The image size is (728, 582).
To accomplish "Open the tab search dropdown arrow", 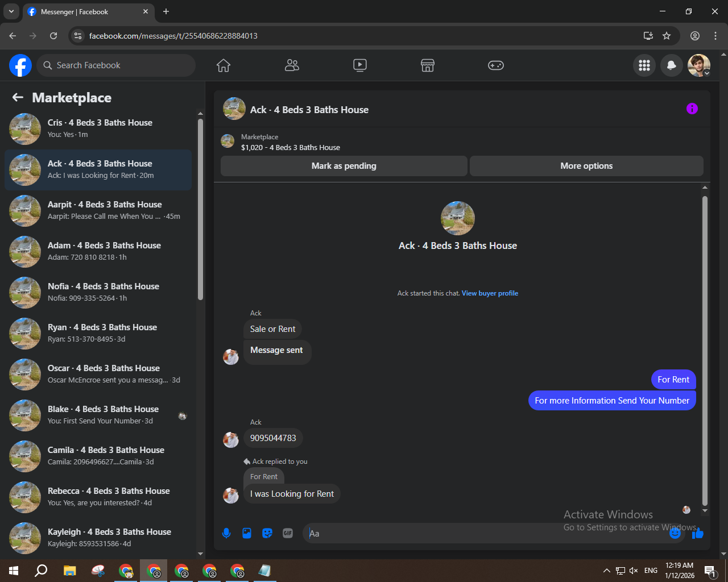I will [x=11, y=11].
